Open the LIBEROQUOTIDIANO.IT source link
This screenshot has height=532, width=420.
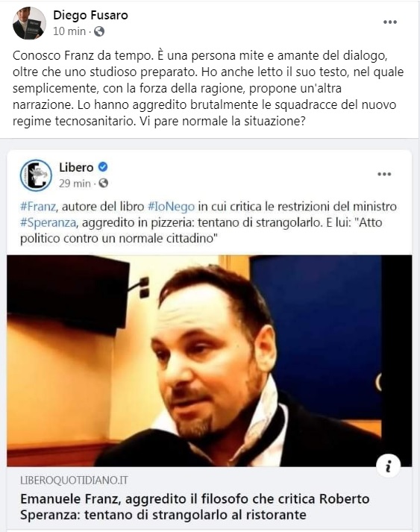[x=74, y=481]
